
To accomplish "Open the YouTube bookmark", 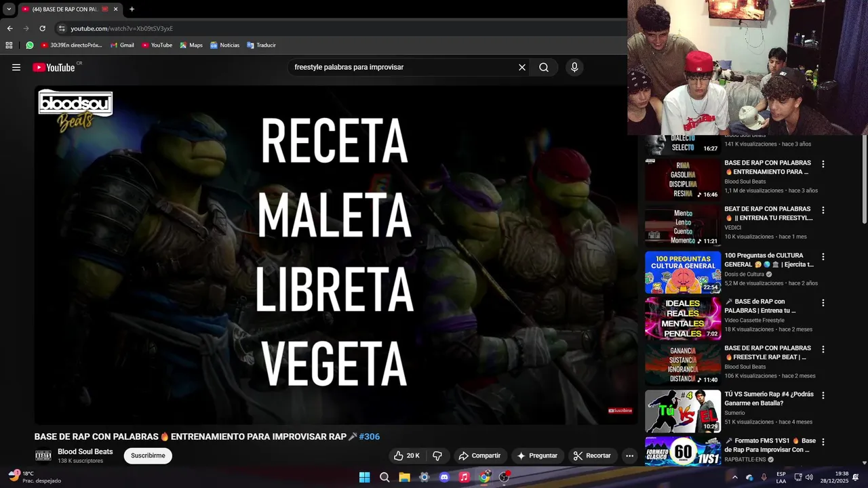I will tap(157, 45).
